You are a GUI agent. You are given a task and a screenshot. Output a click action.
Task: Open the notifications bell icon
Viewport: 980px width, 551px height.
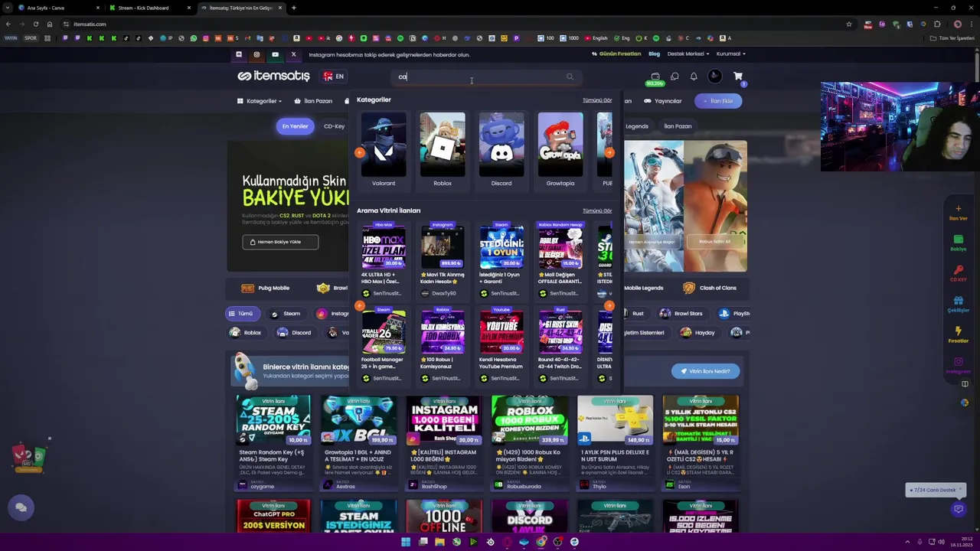click(694, 77)
